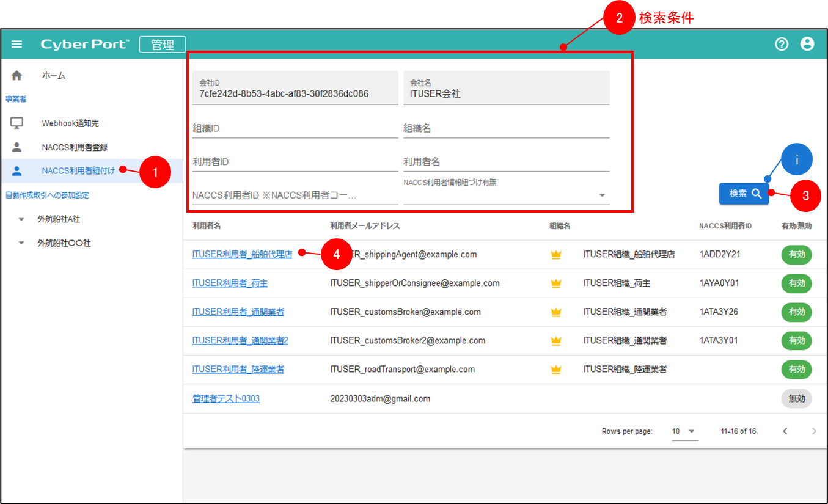Open Webhook通知先 menu item

(x=70, y=123)
